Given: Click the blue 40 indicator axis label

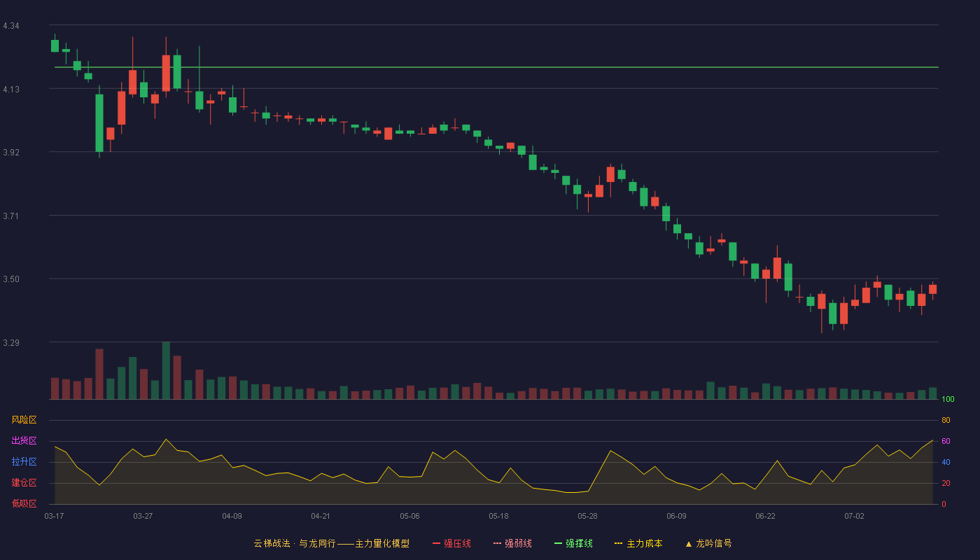Looking at the screenshot, I should (x=946, y=462).
